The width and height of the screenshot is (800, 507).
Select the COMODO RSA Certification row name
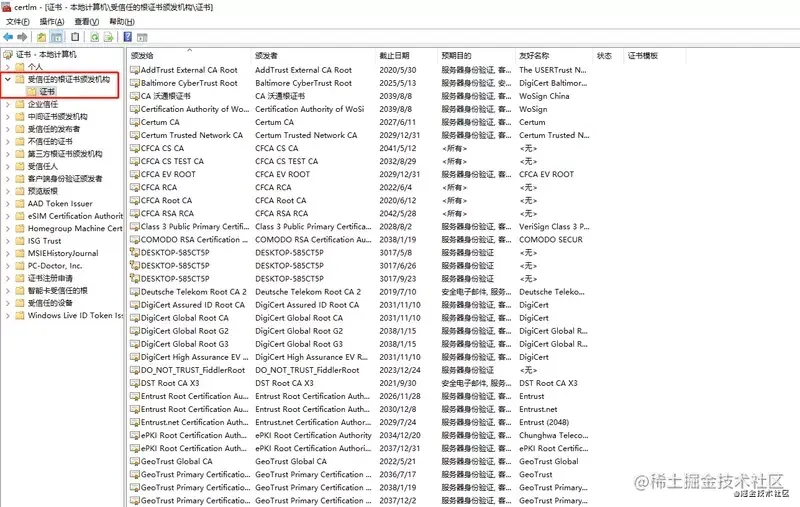(x=194, y=240)
